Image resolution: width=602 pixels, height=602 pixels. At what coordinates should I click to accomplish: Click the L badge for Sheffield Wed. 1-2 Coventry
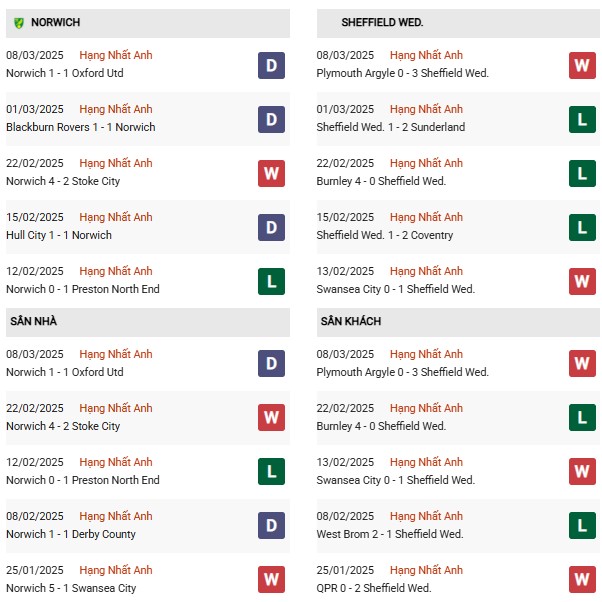(x=582, y=227)
